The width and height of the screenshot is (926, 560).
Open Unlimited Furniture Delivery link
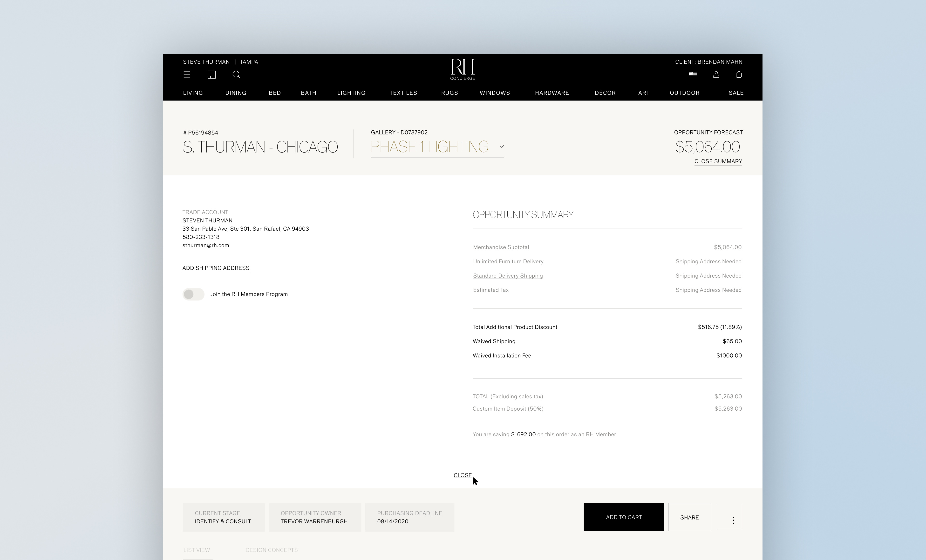click(508, 261)
